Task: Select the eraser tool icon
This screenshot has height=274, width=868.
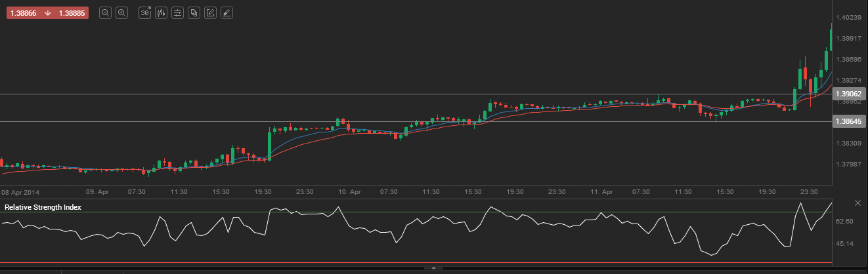Action: click(x=226, y=13)
